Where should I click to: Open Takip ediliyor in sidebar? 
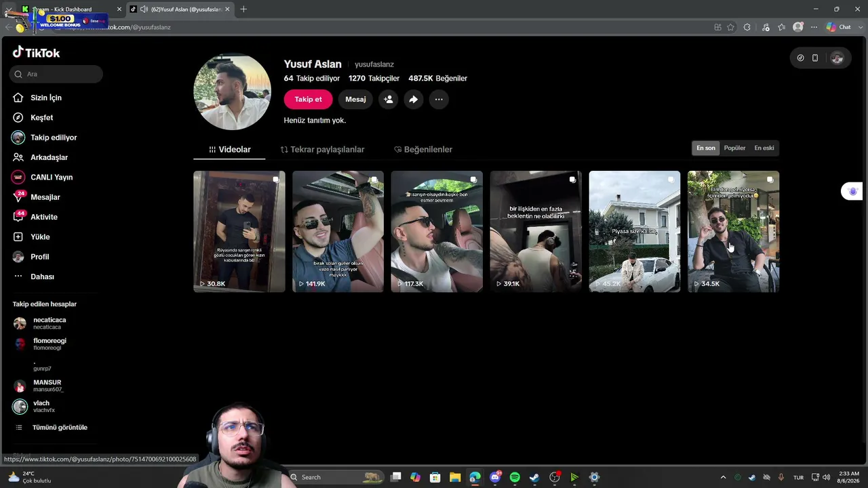click(x=44, y=138)
